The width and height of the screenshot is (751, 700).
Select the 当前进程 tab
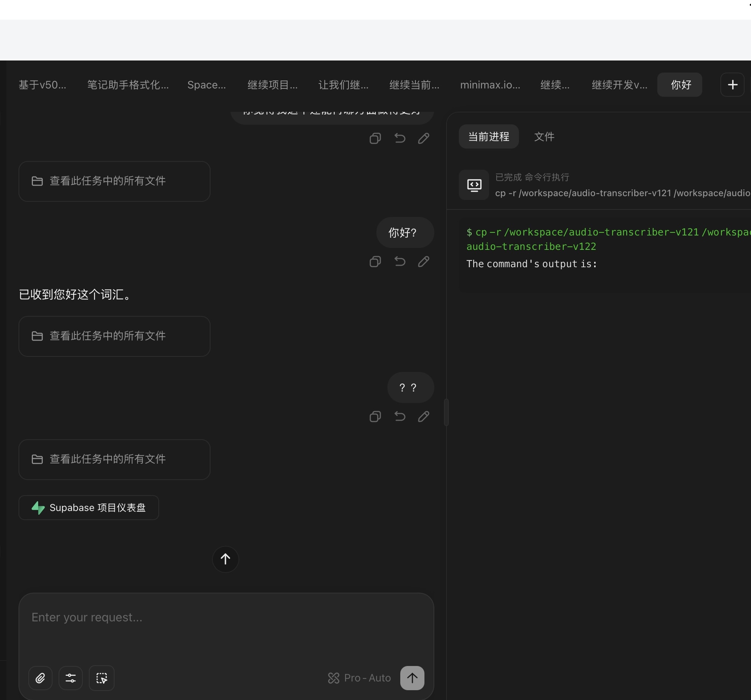coord(488,136)
